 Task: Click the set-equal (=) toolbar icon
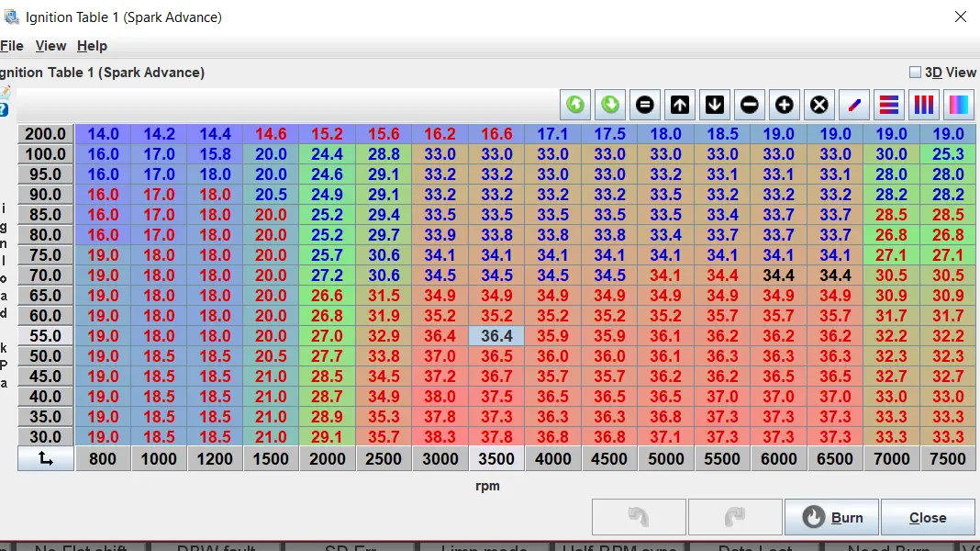click(645, 105)
